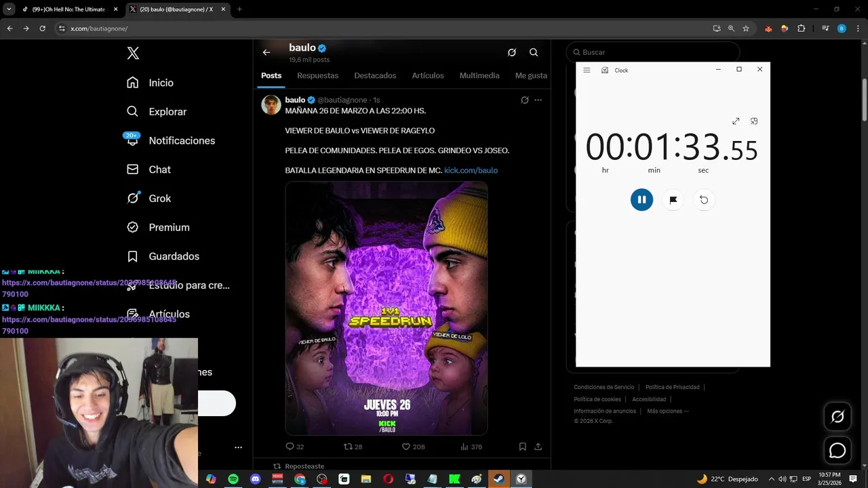Open Notificaciones in the sidebar
868x488 pixels.
(170, 140)
